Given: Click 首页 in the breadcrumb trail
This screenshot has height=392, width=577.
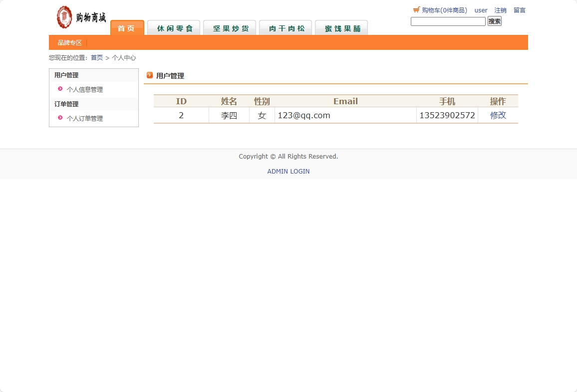Looking at the screenshot, I should (x=97, y=58).
